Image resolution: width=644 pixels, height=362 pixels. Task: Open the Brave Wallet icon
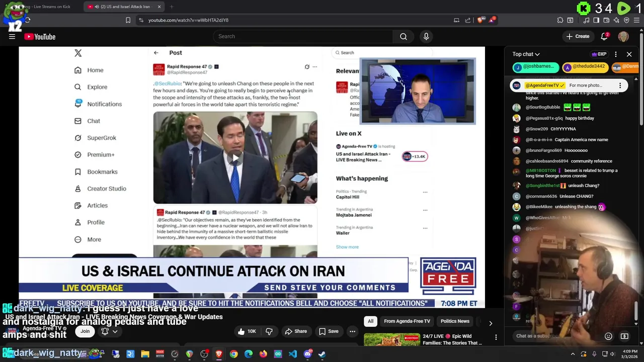tap(606, 20)
